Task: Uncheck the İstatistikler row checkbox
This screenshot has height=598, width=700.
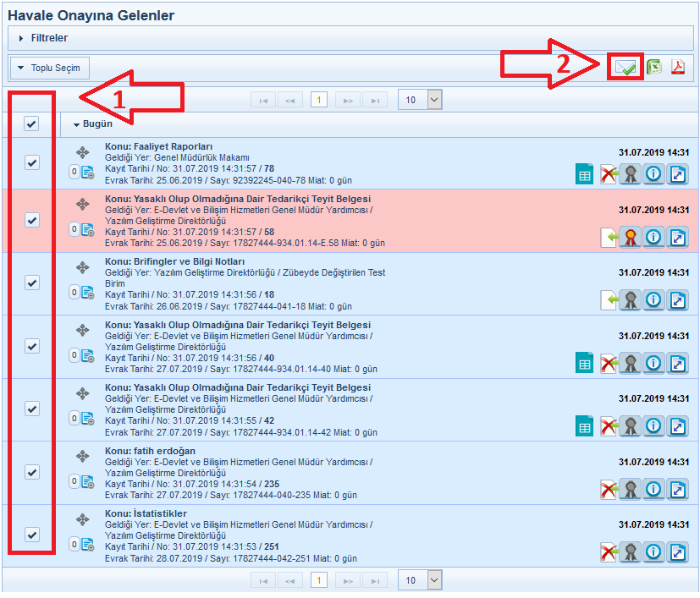Action: point(31,535)
